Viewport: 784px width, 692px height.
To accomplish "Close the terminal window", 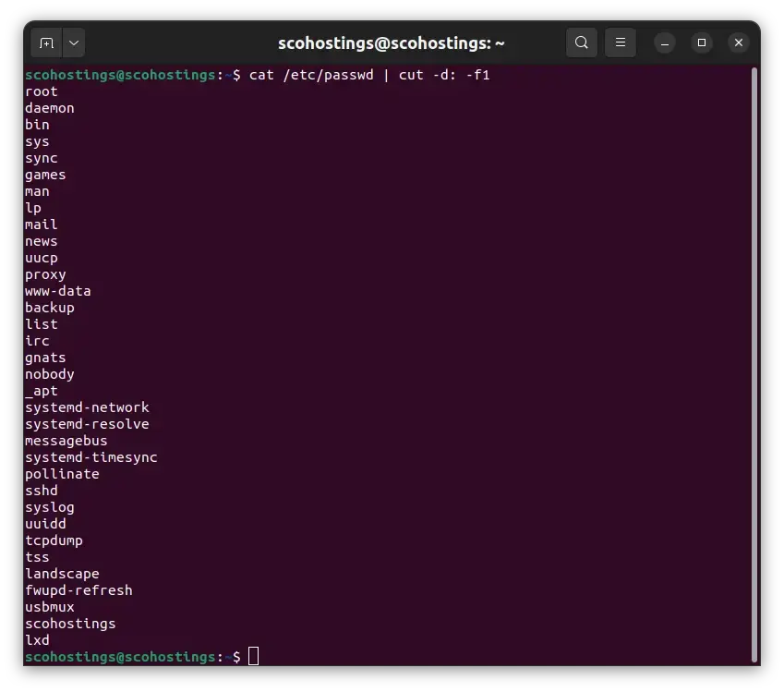I will pos(739,43).
